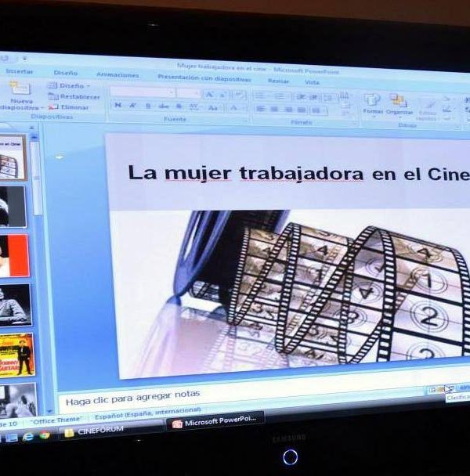The width and height of the screenshot is (470, 476).
Task: Click Restablecer in the Diapositivas group
Action: coord(74,96)
